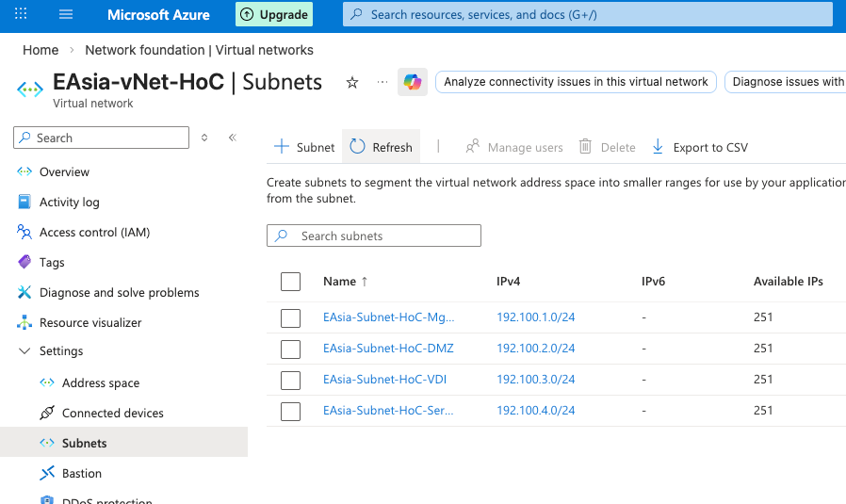
Task: Open the ellipsis more options menu
Action: pos(382,82)
